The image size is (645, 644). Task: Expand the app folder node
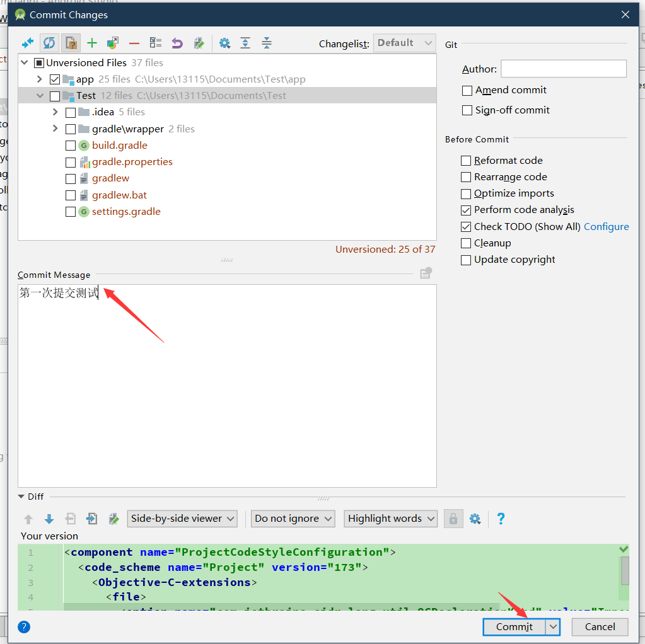coord(40,79)
